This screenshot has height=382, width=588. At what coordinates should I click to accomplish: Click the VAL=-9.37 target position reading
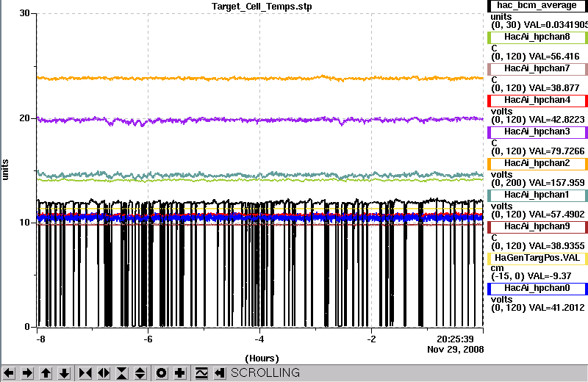[x=549, y=276]
